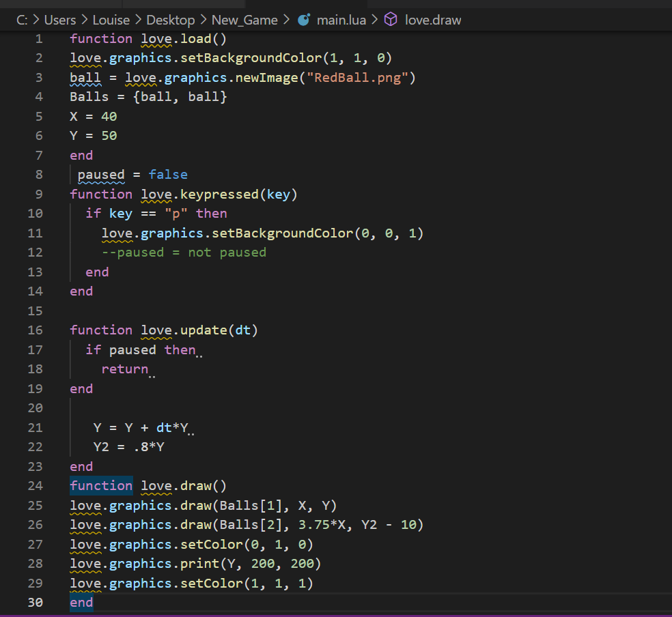Click highlighted 'function' keyword on line 24
Image resolution: width=672 pixels, height=617 pixels.
pos(101,486)
